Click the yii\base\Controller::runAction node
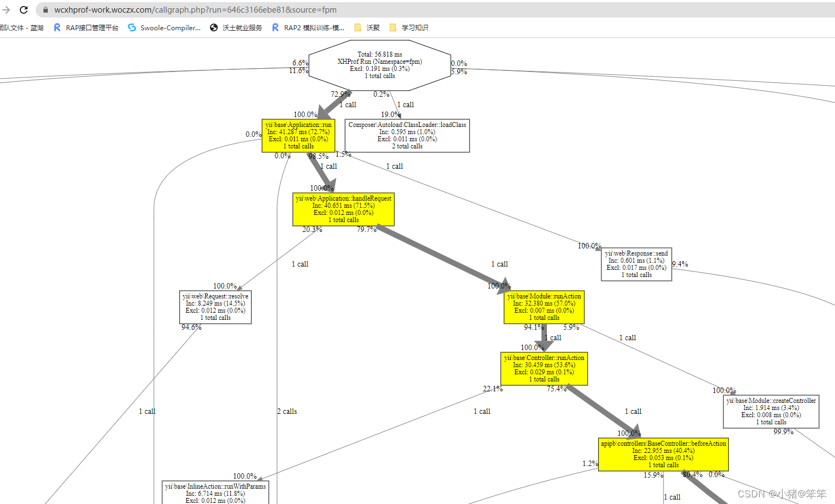Image resolution: width=835 pixels, height=504 pixels. pyautogui.click(x=544, y=369)
